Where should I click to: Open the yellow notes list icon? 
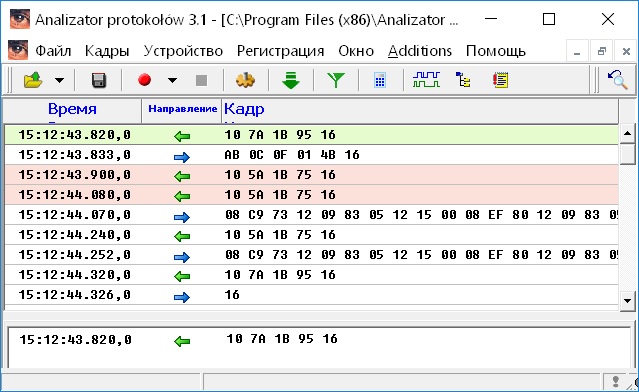[500, 80]
